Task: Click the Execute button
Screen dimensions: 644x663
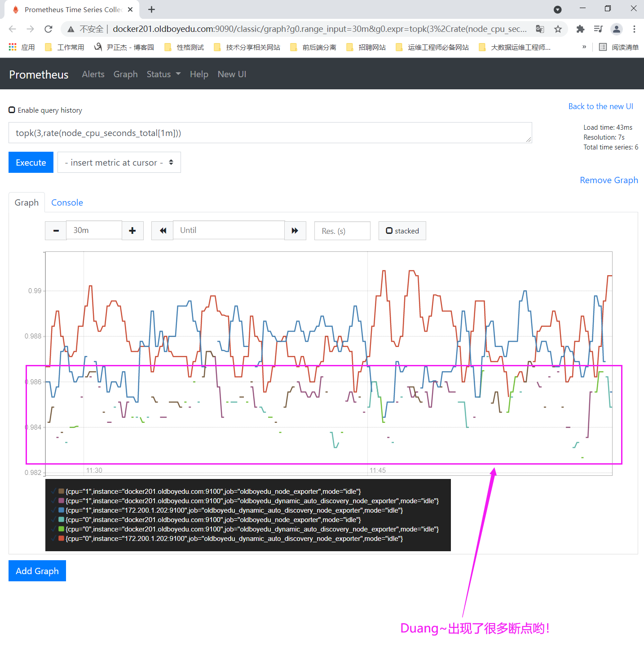Action: (x=31, y=162)
